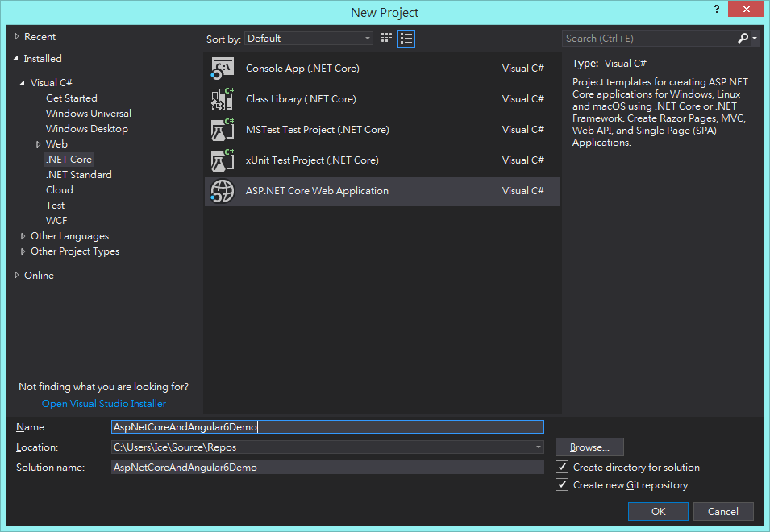Select the Get Started category
Image resolution: width=770 pixels, height=532 pixels.
(72, 98)
